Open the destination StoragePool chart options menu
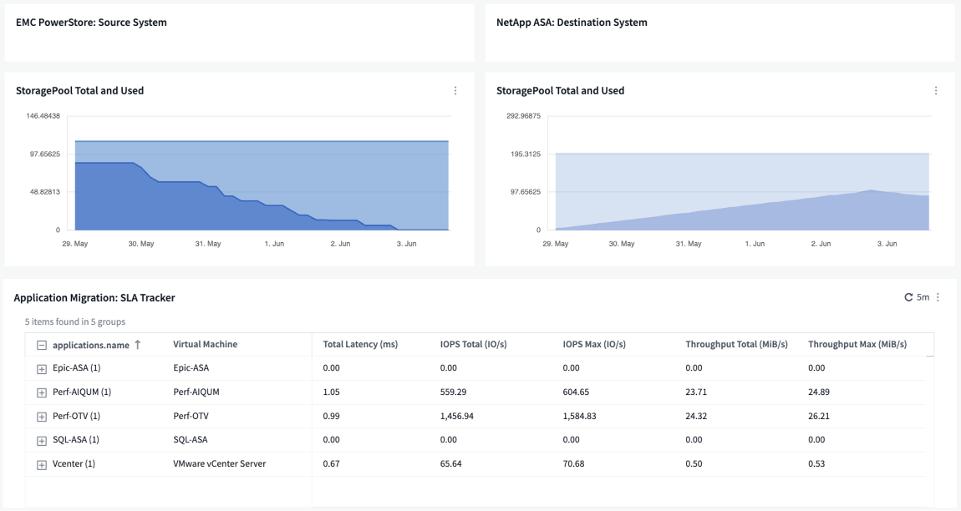Screen dimensions: 961x511 pos(936,91)
